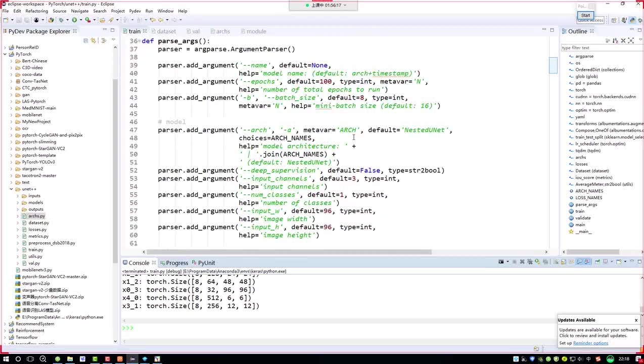This screenshot has height=364, width=644.
Task: Click Display Selected Console icon
Action: tap(605, 261)
